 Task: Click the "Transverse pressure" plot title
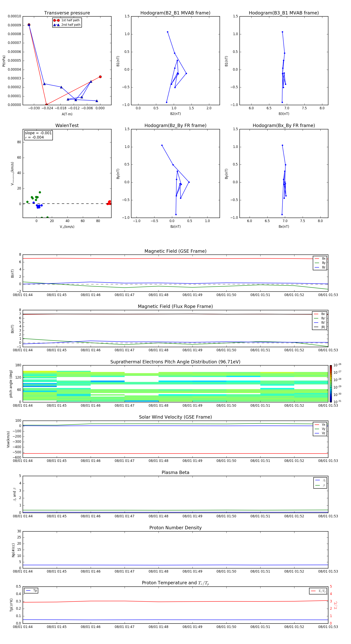coord(67,13)
